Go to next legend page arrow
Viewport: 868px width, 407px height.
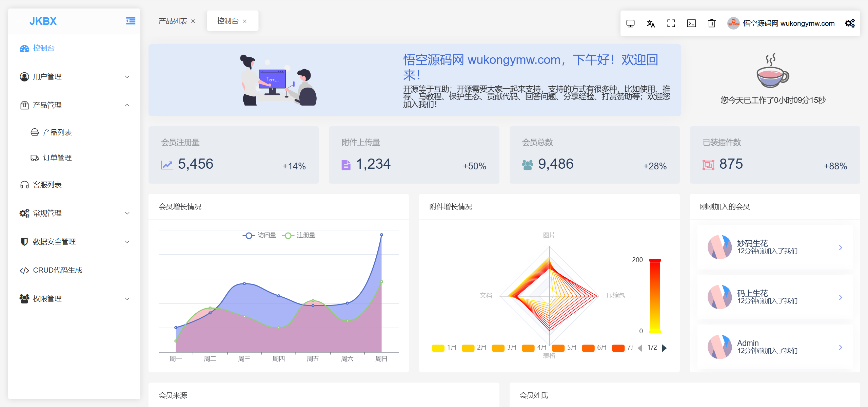(665, 348)
